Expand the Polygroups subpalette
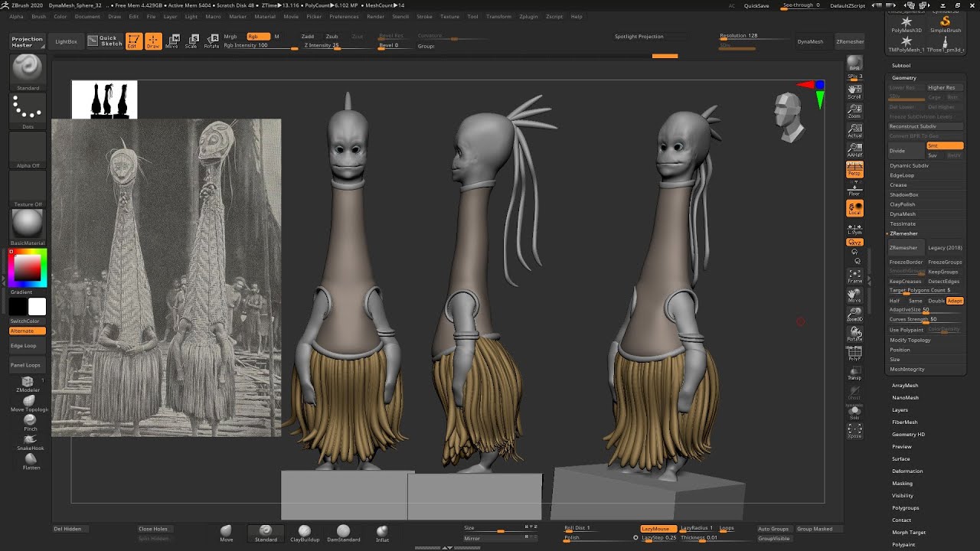 click(905, 508)
